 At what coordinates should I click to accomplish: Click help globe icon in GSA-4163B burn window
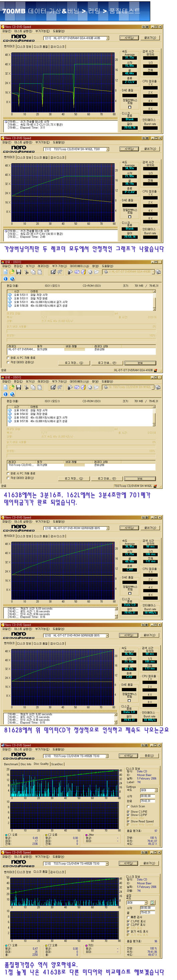click(12, 279)
